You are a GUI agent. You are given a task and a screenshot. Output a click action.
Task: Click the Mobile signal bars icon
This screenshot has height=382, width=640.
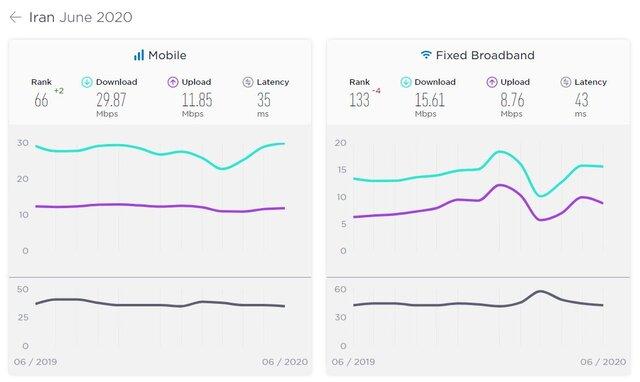click(x=139, y=55)
